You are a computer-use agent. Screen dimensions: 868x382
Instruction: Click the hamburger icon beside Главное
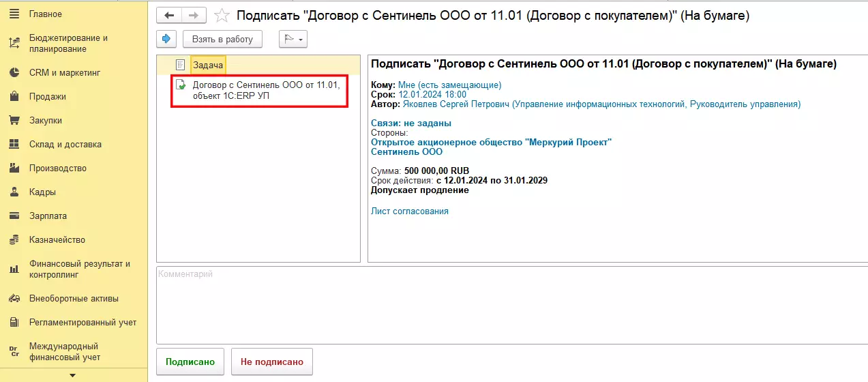(14, 14)
